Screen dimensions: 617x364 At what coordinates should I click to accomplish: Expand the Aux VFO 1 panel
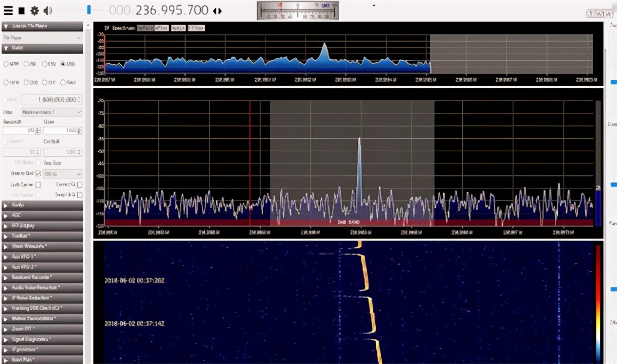coord(42,257)
